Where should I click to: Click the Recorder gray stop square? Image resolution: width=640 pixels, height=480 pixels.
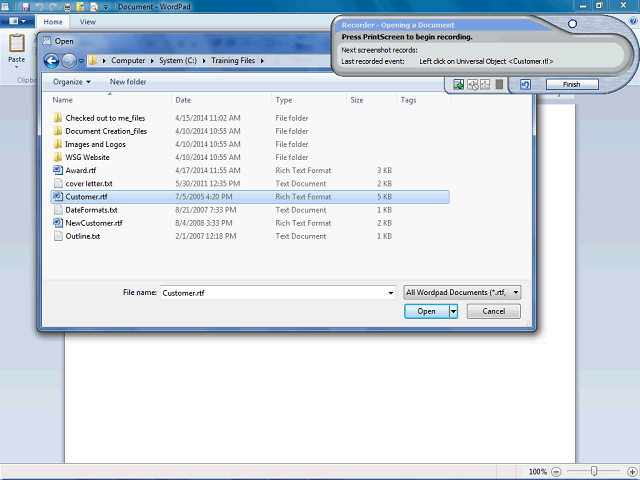pos(499,84)
